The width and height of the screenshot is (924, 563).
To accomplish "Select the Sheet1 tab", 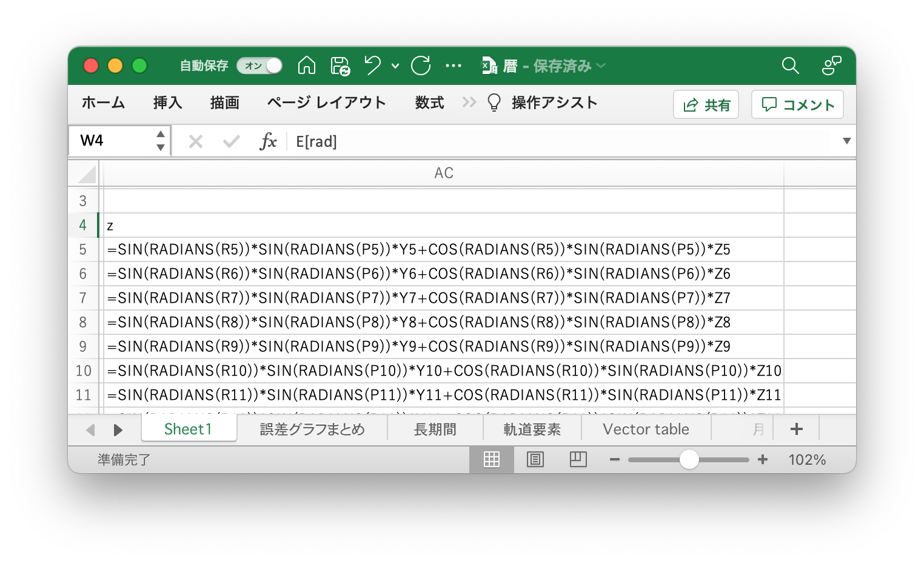I will point(188,429).
